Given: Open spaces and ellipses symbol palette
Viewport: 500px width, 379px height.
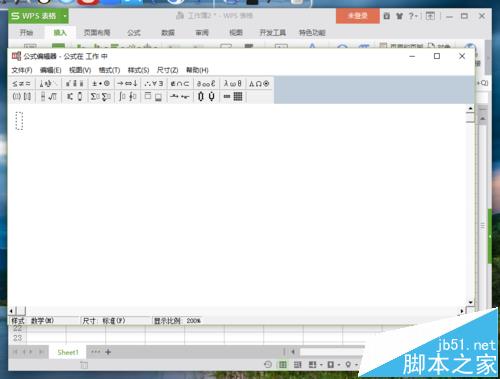Looking at the screenshot, I should [x=48, y=84].
